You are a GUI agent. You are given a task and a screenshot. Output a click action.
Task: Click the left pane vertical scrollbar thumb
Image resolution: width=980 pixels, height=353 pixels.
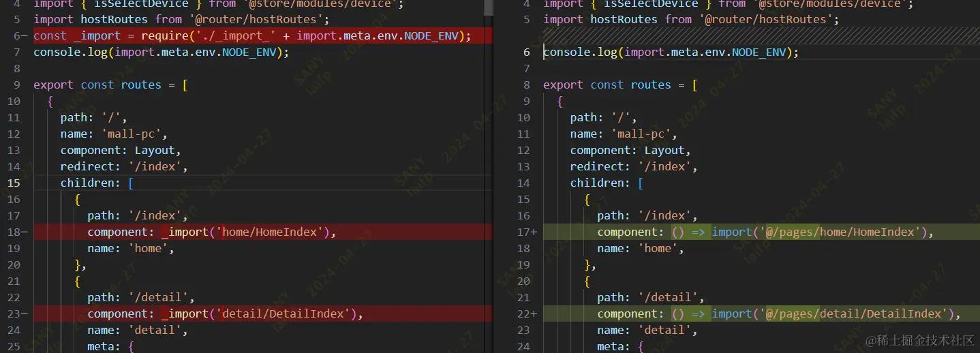pos(488,7)
